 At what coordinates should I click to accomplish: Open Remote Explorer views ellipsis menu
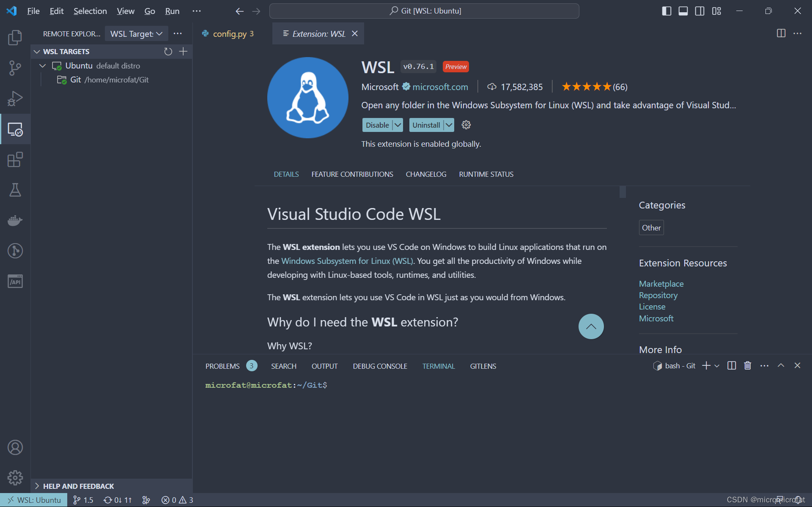(x=178, y=34)
